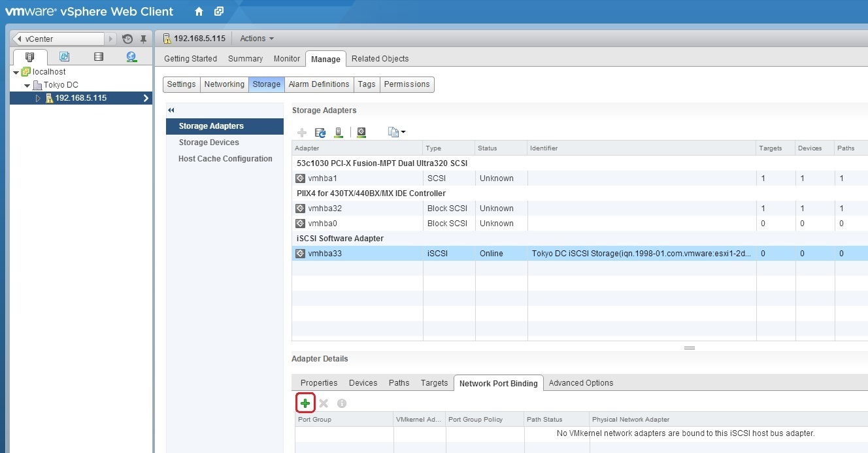Switch to Hosts and Clusters inventory view
The image size is (868, 453).
[x=30, y=57]
